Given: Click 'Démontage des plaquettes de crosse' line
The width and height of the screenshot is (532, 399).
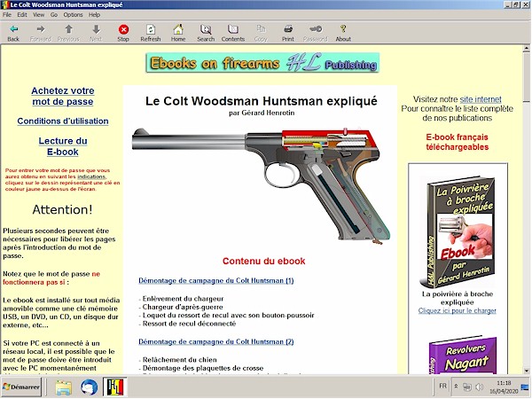Looking at the screenshot, I should [201, 368].
